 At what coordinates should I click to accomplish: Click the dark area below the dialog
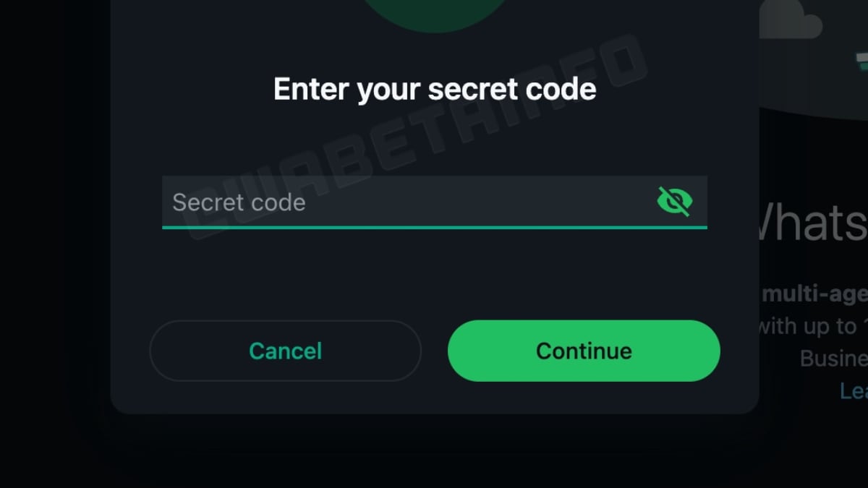point(434,452)
